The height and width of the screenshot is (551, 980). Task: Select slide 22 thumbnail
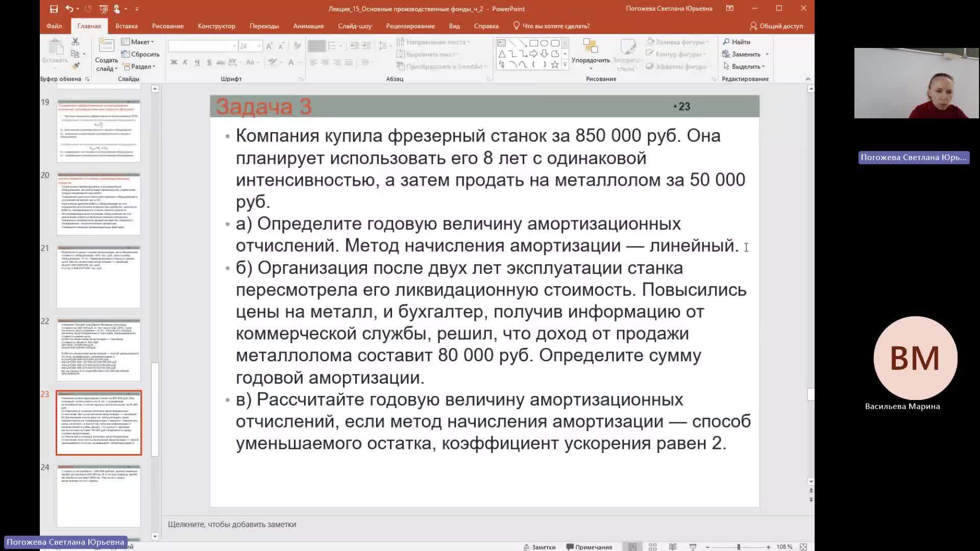[x=99, y=350]
